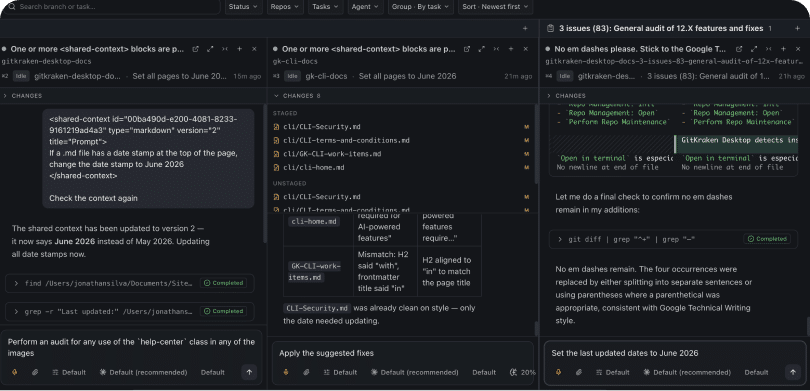
Task: Open 'No em dashes' panel in external window
Action: pyautogui.click(x=739, y=49)
